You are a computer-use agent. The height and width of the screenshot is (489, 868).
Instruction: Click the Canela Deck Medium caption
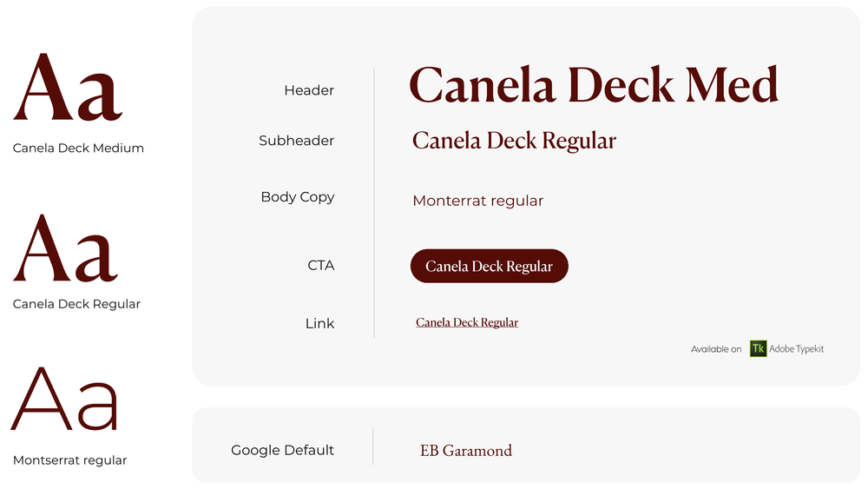(78, 148)
